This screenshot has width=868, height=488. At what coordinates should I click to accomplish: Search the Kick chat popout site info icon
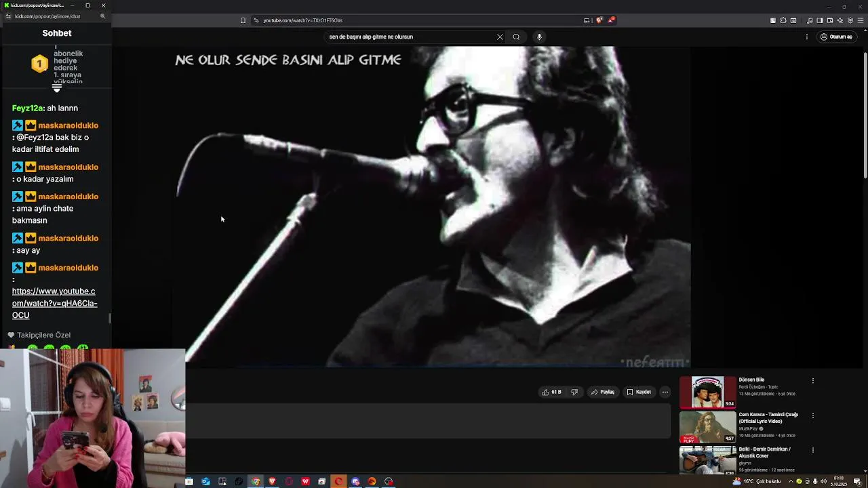coord(8,16)
